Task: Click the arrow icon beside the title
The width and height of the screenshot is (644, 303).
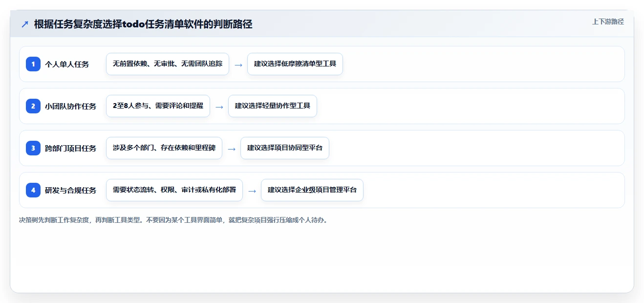Action: click(24, 24)
